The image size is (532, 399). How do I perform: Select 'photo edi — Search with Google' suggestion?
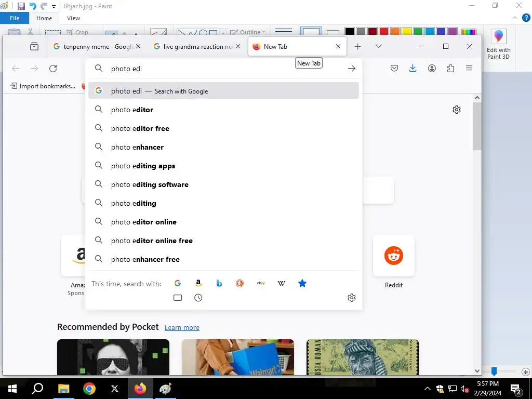coord(223,90)
